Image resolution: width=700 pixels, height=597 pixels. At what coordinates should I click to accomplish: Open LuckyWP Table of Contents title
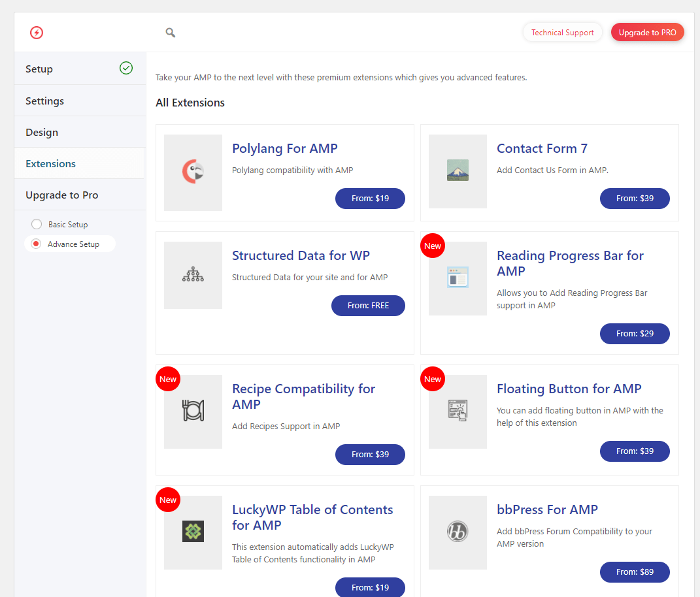312,517
